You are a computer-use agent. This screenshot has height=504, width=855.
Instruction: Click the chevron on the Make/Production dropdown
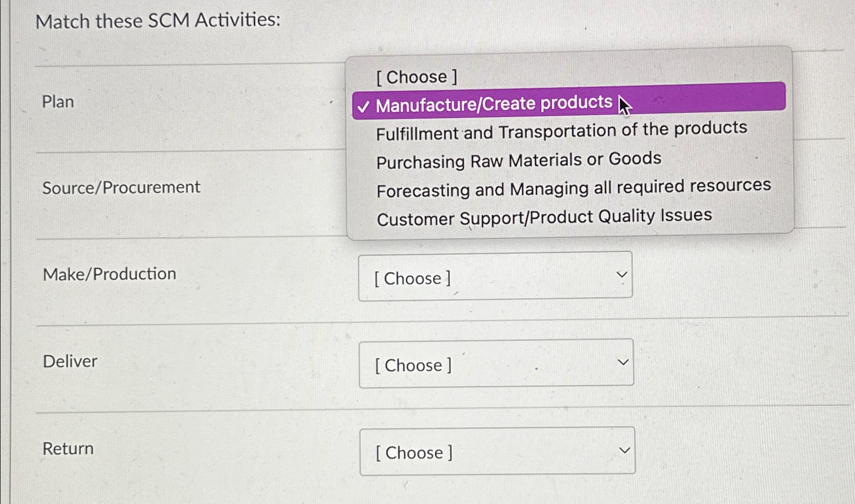[621, 275]
